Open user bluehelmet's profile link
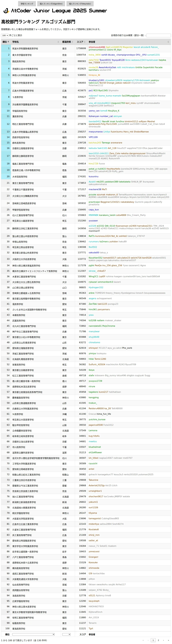This screenshot has height=644, width=172. 95,447
